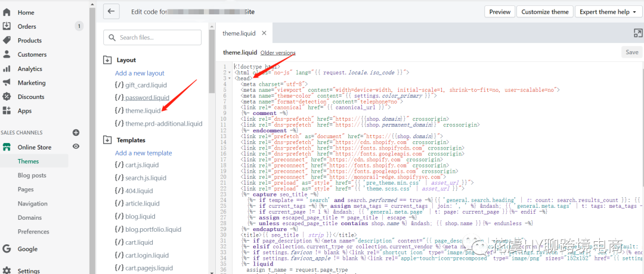Open blog.portfolio.liquid template

pos(148,229)
